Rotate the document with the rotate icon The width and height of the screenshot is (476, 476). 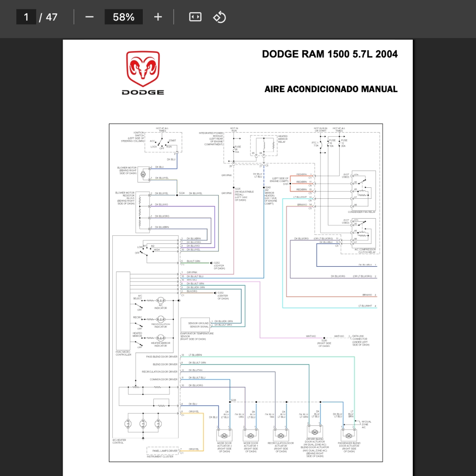pyautogui.click(x=219, y=17)
